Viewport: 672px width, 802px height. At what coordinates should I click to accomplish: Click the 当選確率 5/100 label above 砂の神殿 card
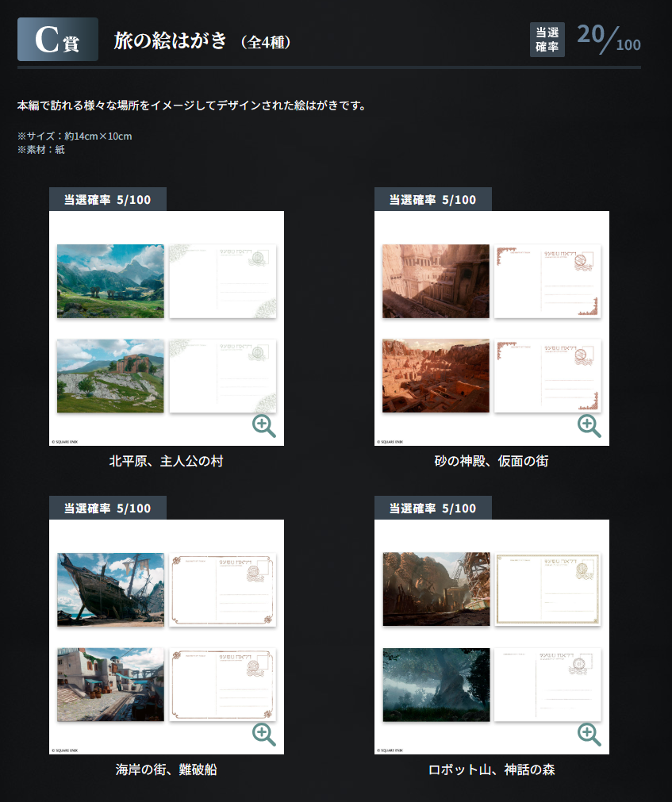coord(432,199)
